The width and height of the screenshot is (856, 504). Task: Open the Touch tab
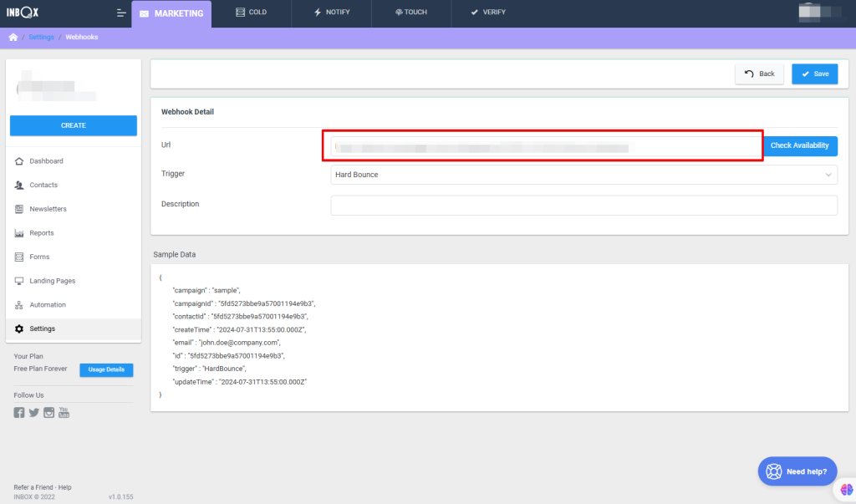pos(410,13)
